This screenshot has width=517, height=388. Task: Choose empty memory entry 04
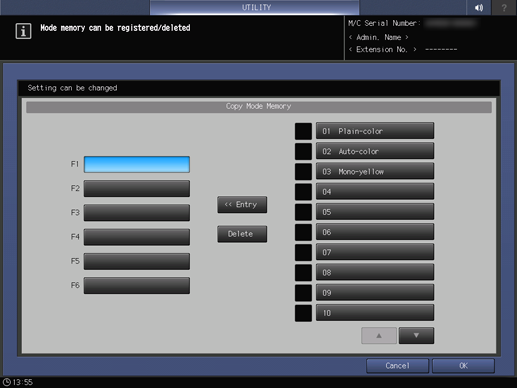(375, 192)
